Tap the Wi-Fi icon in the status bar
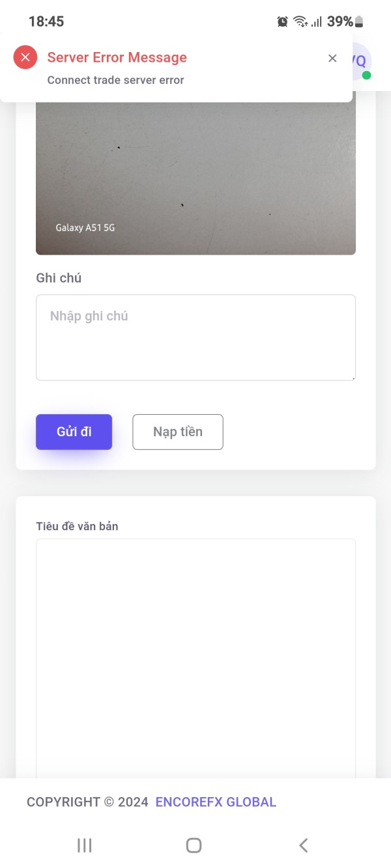 300,21
